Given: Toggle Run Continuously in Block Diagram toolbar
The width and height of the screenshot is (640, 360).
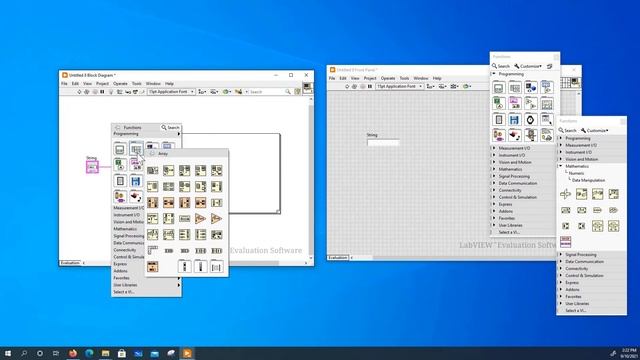Looking at the screenshot, I should pyautogui.click(x=87, y=92).
